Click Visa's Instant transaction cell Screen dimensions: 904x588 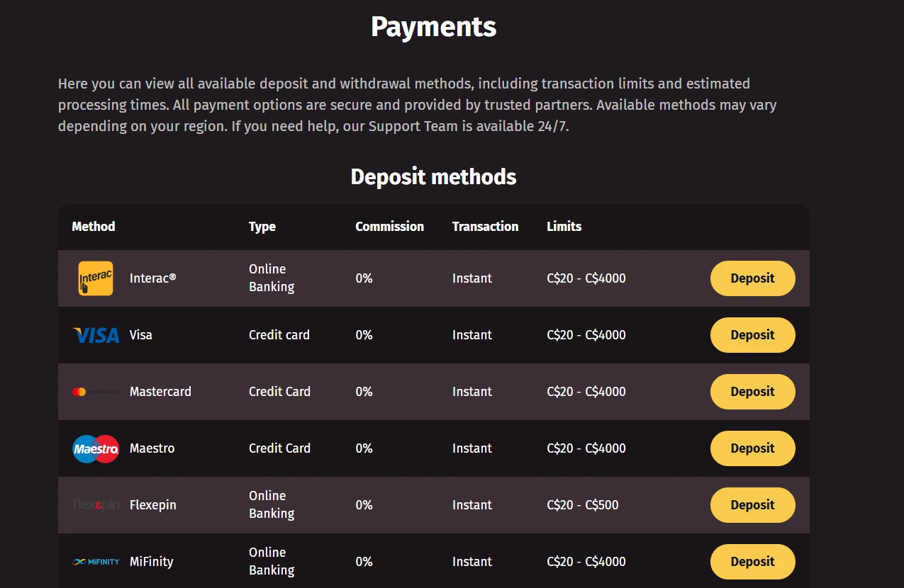[472, 335]
